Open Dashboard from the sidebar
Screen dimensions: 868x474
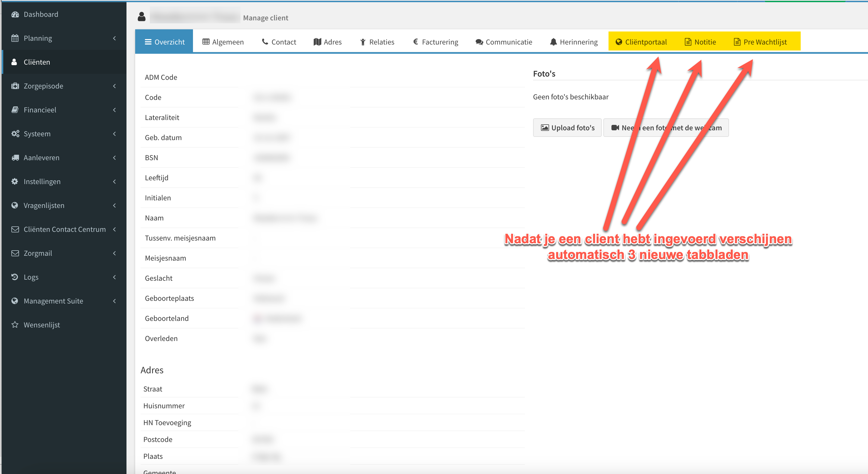[64, 14]
